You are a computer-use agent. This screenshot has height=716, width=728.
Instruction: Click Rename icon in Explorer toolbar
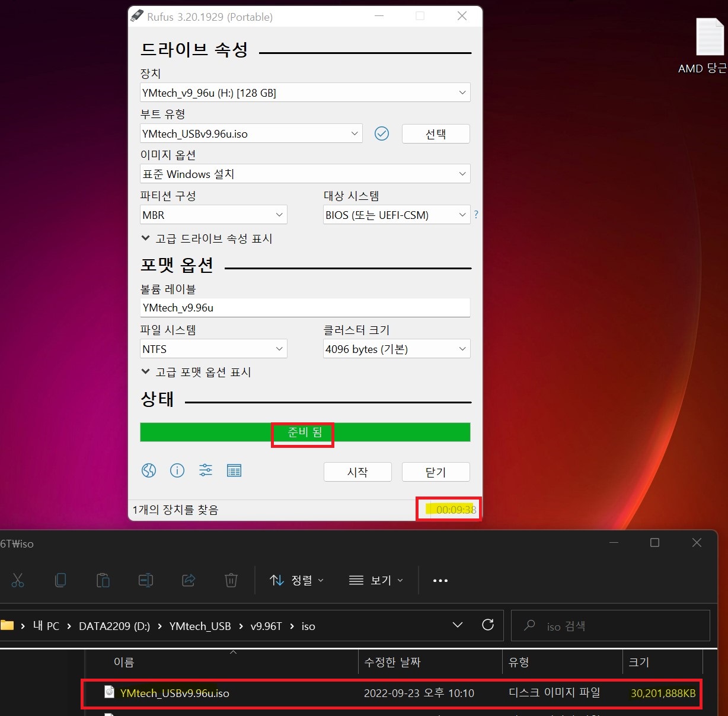[x=146, y=580]
